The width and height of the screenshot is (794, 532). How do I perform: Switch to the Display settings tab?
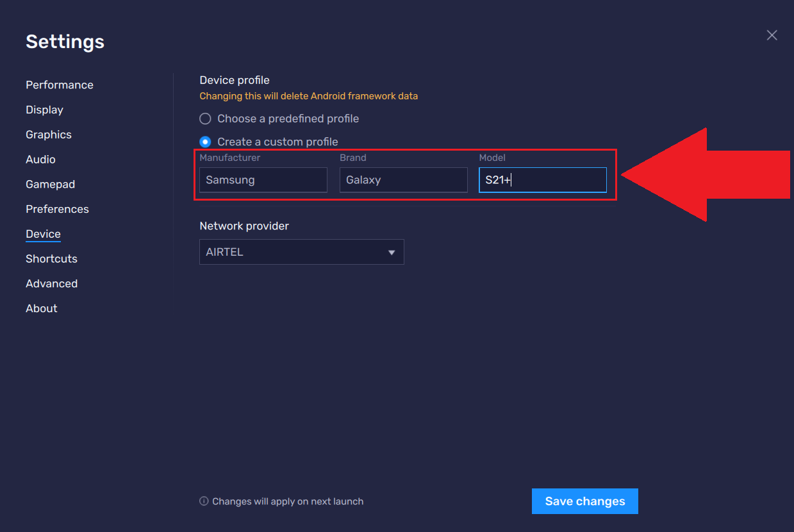[x=44, y=110]
